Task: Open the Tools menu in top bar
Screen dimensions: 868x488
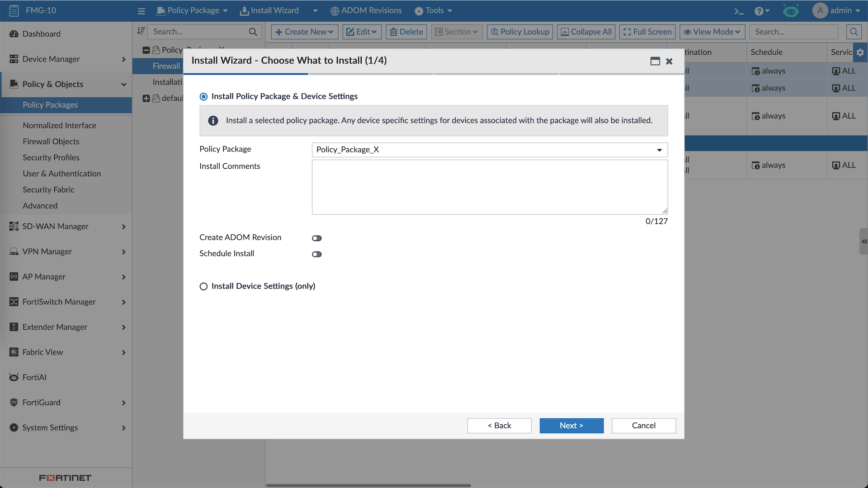Action: pos(433,10)
